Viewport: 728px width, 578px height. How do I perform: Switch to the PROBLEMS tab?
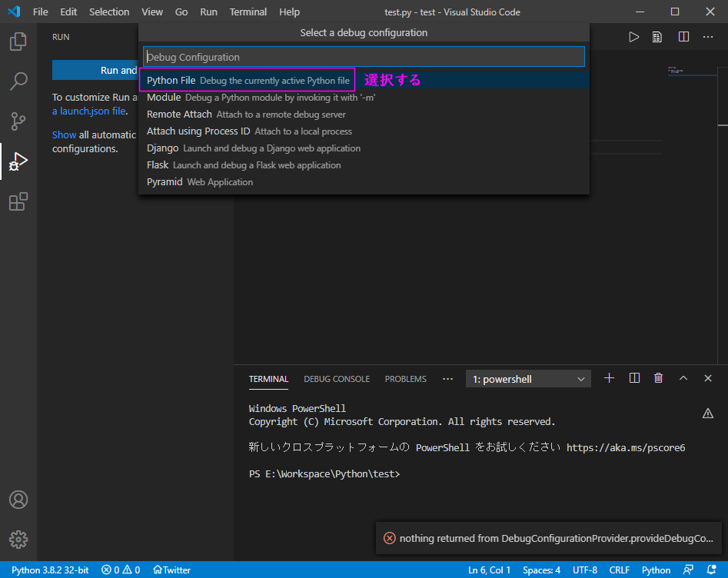[x=405, y=379]
